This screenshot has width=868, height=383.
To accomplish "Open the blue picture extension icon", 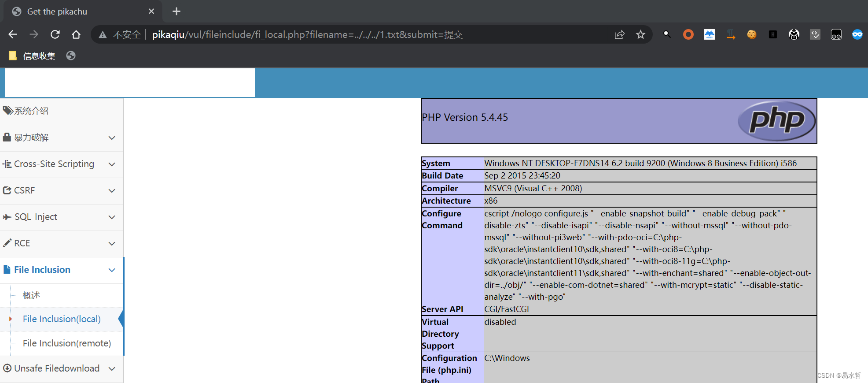I will (710, 34).
